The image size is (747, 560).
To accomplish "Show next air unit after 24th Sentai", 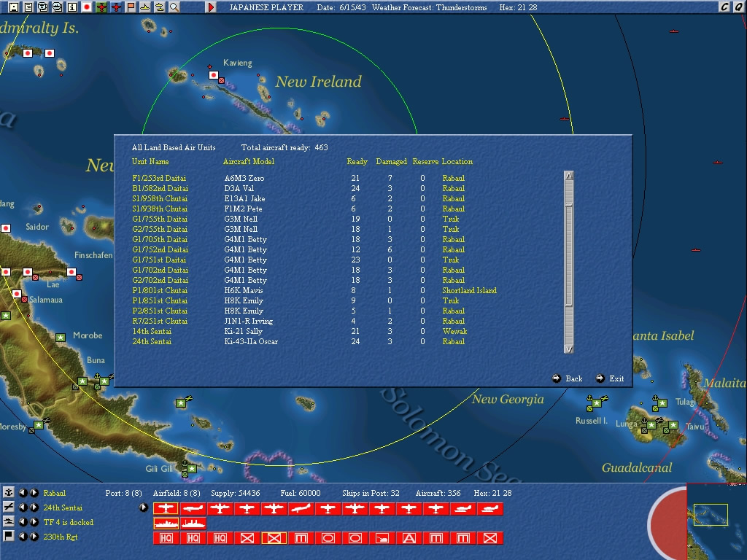I will (34, 507).
